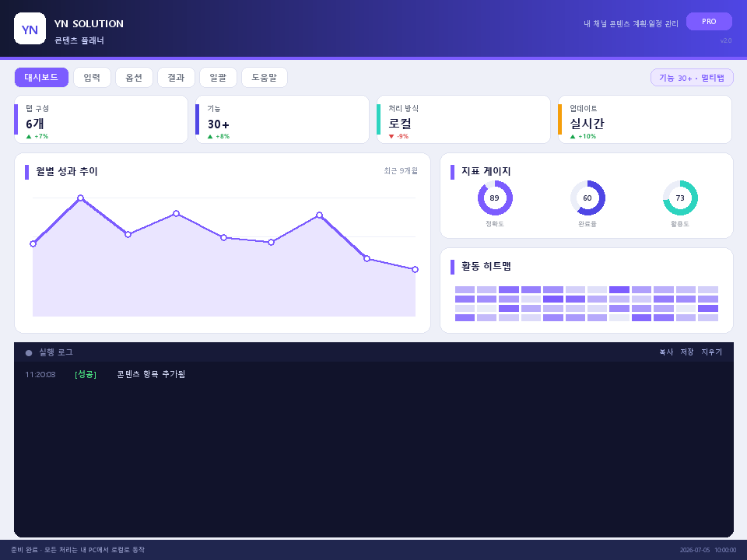Click the 2026-07-05 date in status bar
Screen dimensions: 747x560
coord(695,550)
